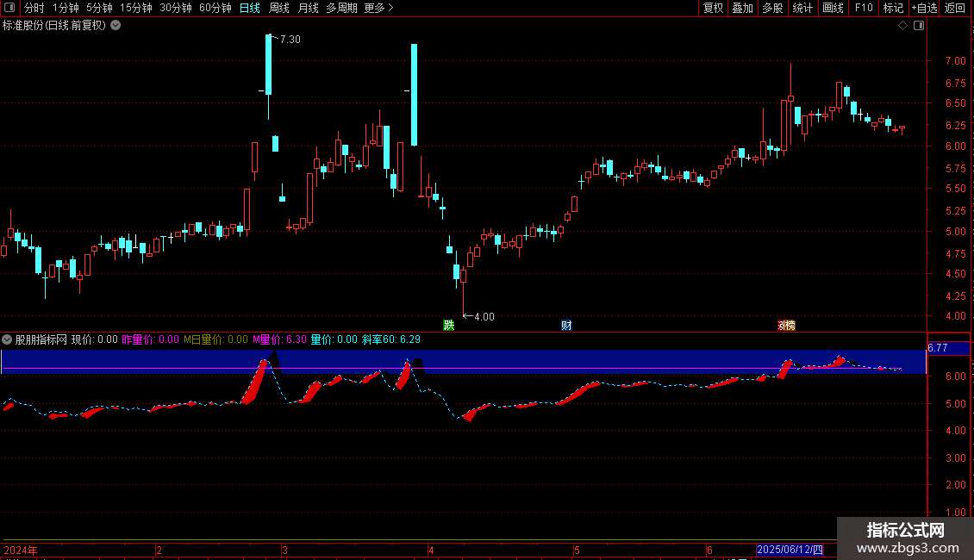Switch to 15分钟 chart period
This screenshot has height=560, width=974.
(136, 8)
